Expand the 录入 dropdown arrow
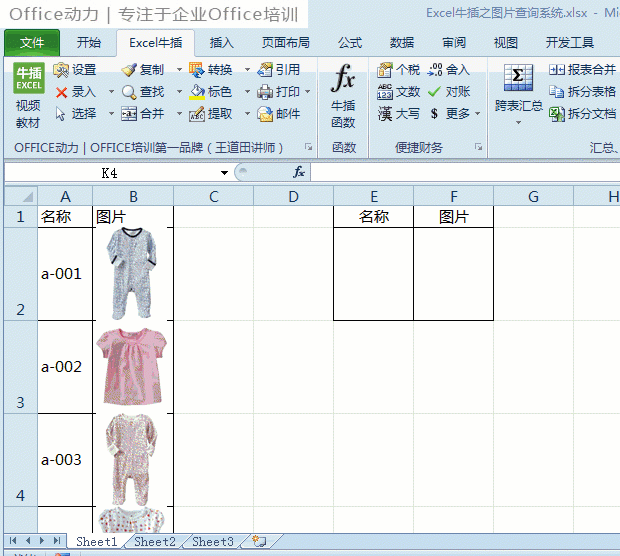The height and width of the screenshot is (556, 620). [111, 92]
